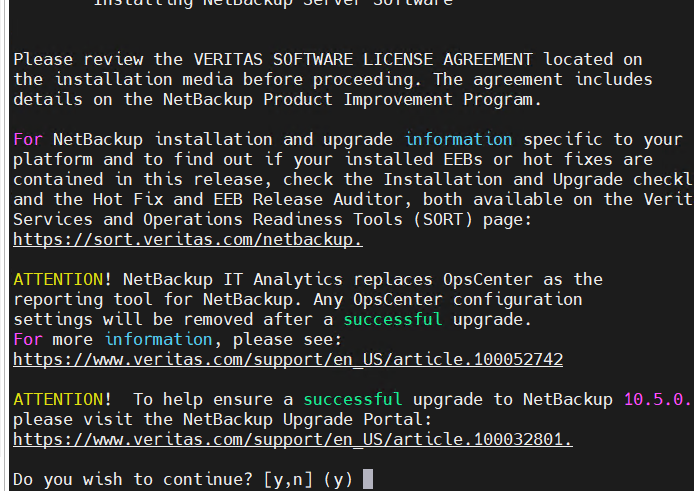The height and width of the screenshot is (491, 694).
Task: Click the 'OpsCenter configuration' text
Action: coord(468,300)
